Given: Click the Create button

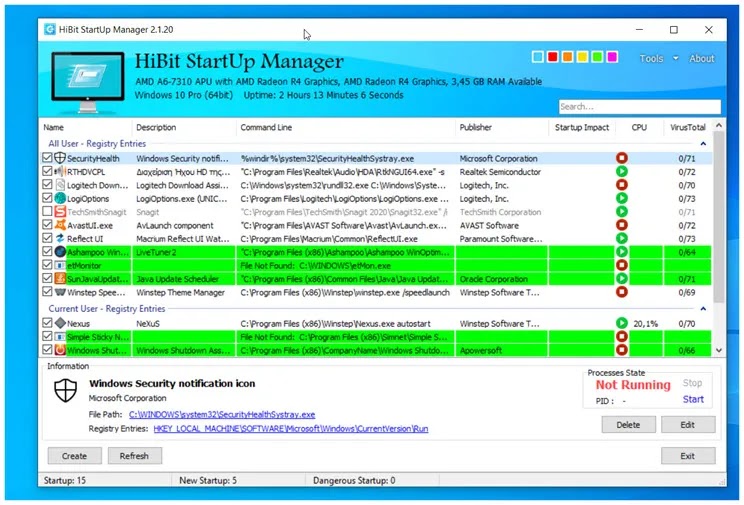Looking at the screenshot, I should [x=74, y=456].
